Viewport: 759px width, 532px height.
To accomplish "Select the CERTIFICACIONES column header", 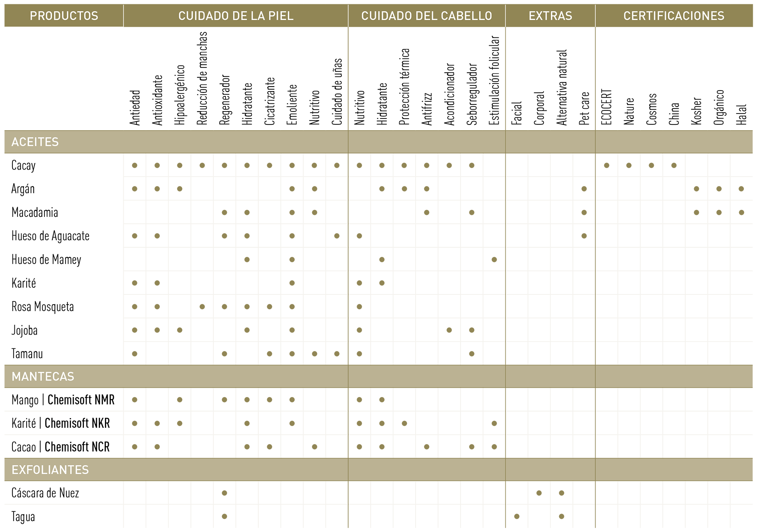I will click(674, 16).
